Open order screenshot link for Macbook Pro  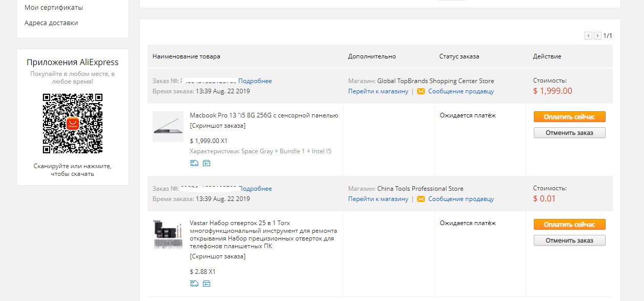click(x=218, y=126)
